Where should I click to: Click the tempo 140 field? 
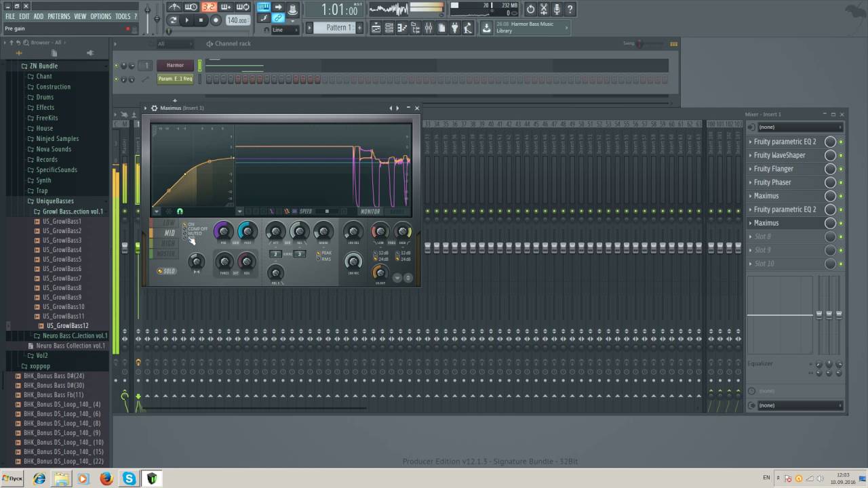[237, 20]
